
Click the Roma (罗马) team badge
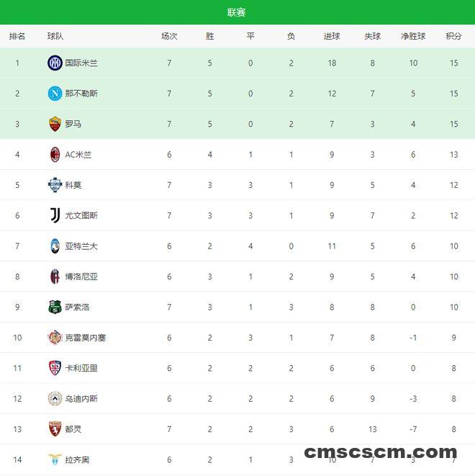tap(55, 124)
